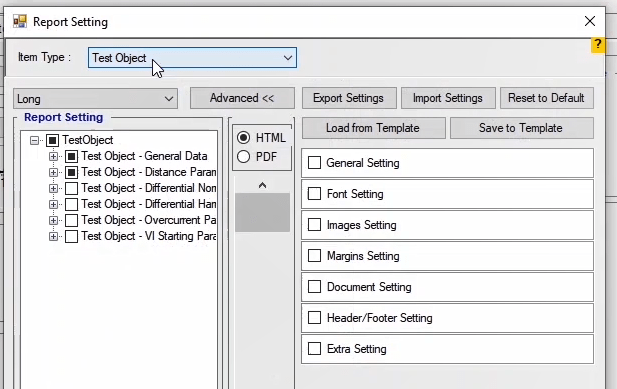Viewport: 617px width, 389px height.
Task: Toggle Test Object - Distance Param checkbox
Action: coord(71,172)
